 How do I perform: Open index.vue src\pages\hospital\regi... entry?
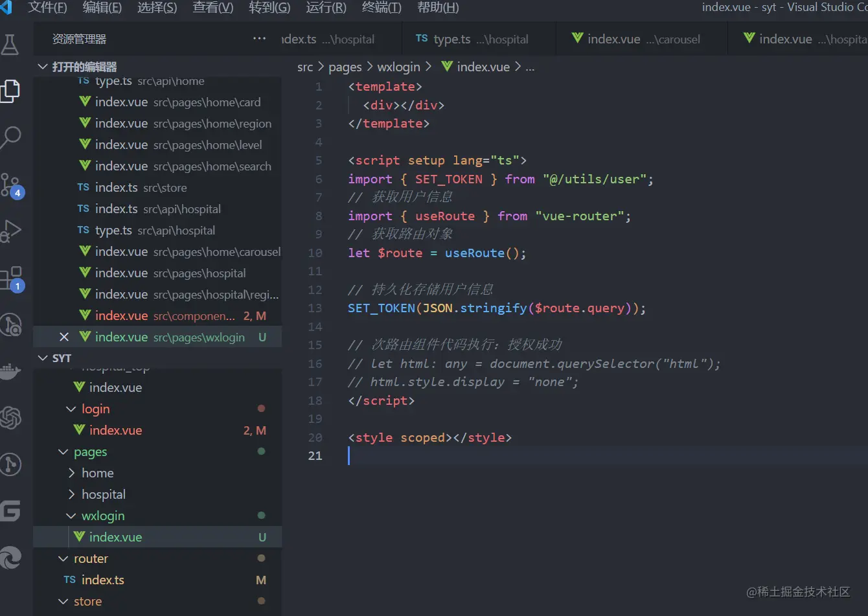tap(157, 294)
